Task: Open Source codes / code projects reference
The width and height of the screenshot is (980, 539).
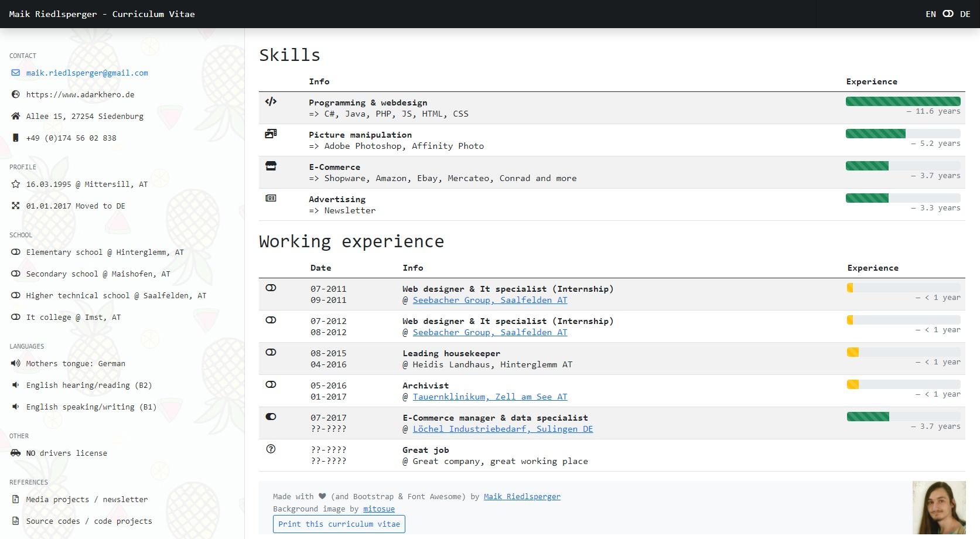Action: pos(89,521)
